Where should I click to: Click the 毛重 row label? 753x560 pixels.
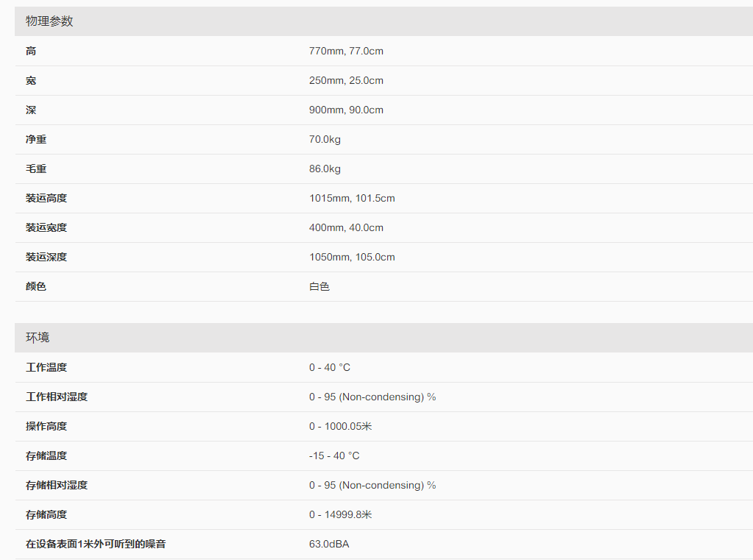pyautogui.click(x=36, y=169)
